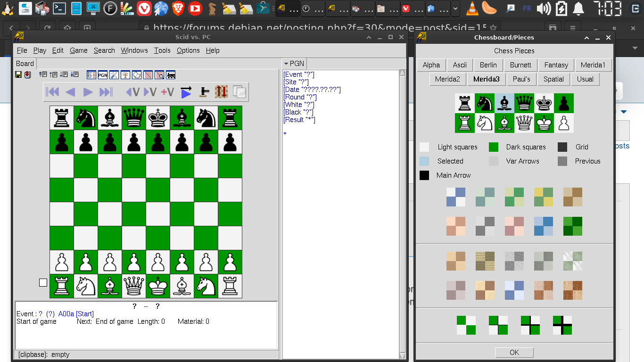
Task: Click the save game floppy disk icon
Action: coord(18,74)
